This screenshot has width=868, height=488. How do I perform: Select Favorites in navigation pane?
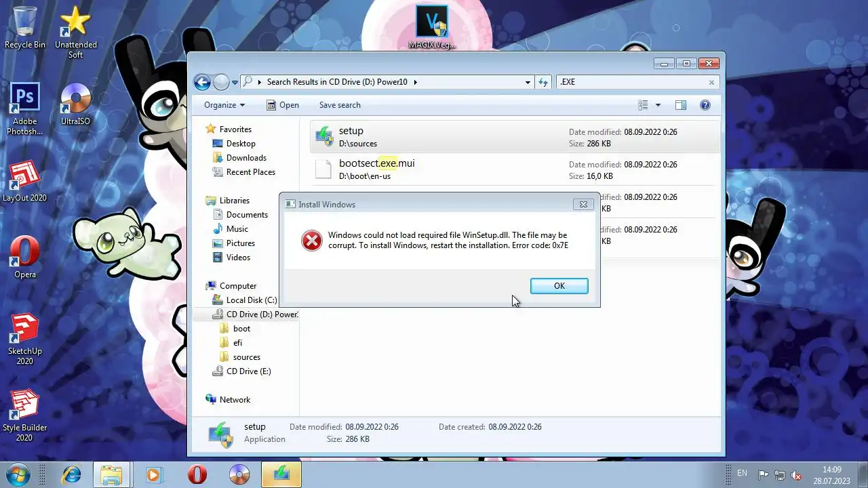tap(235, 129)
